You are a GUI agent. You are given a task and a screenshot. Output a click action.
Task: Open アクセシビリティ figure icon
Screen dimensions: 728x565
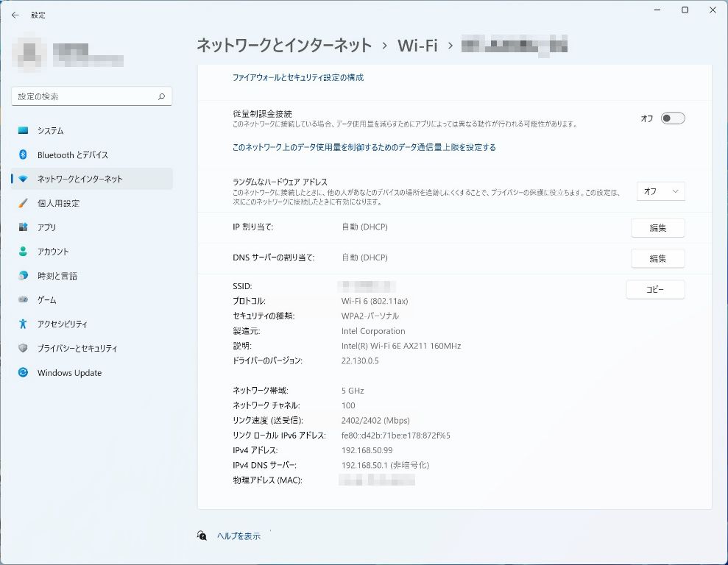point(23,324)
